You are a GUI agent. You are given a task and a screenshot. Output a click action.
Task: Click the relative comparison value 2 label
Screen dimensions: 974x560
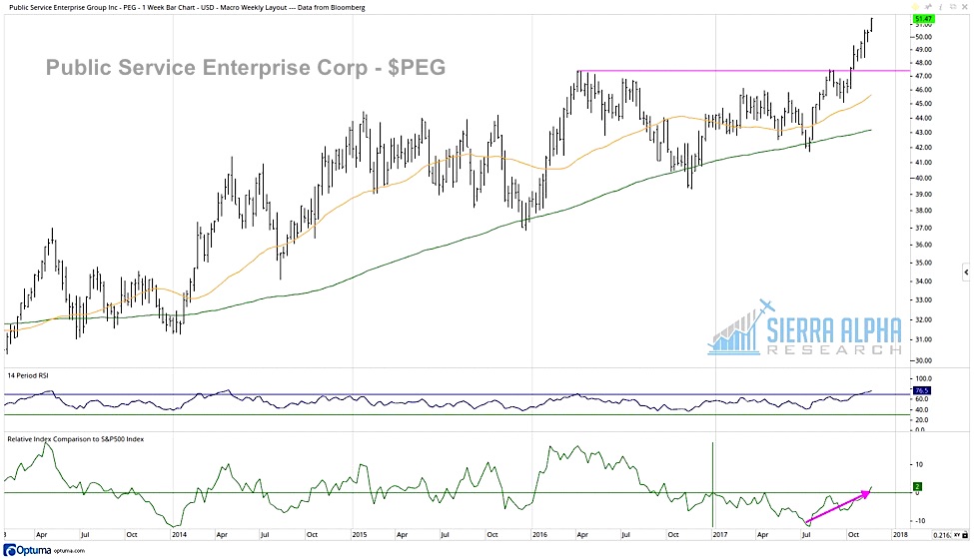pyautogui.click(x=917, y=486)
